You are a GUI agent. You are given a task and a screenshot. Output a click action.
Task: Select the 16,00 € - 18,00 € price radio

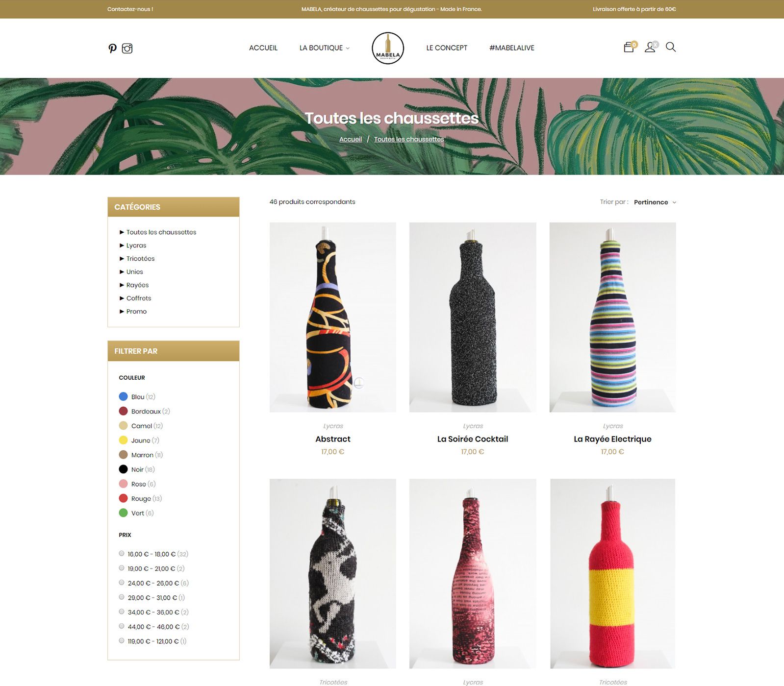click(x=122, y=553)
